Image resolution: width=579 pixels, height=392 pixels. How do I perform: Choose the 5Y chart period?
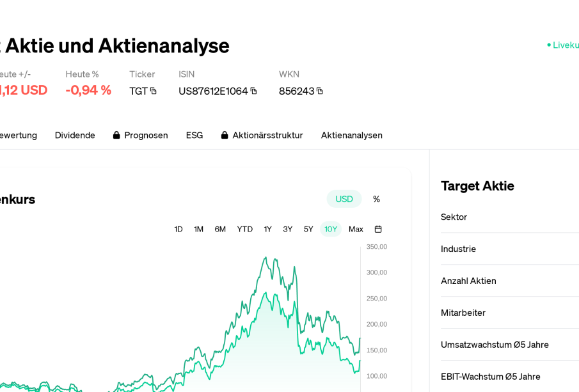point(308,229)
